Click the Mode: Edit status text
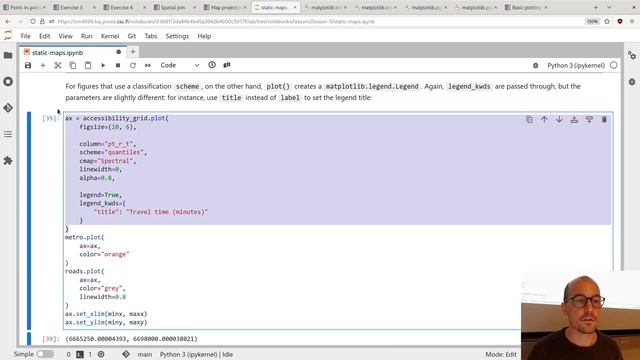 pyautogui.click(x=501, y=354)
